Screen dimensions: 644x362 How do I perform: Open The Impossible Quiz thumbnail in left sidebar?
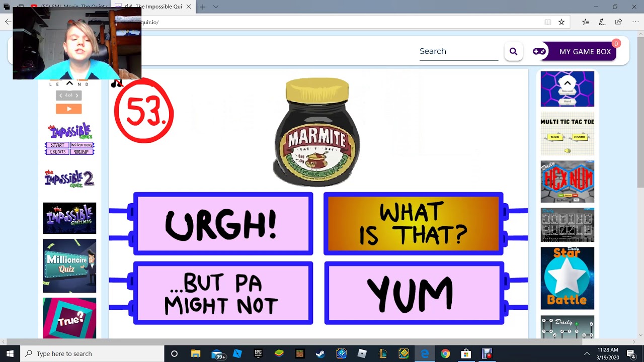(69, 139)
